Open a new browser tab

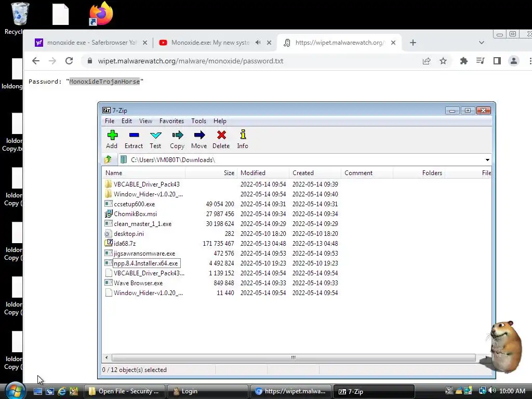click(x=413, y=43)
